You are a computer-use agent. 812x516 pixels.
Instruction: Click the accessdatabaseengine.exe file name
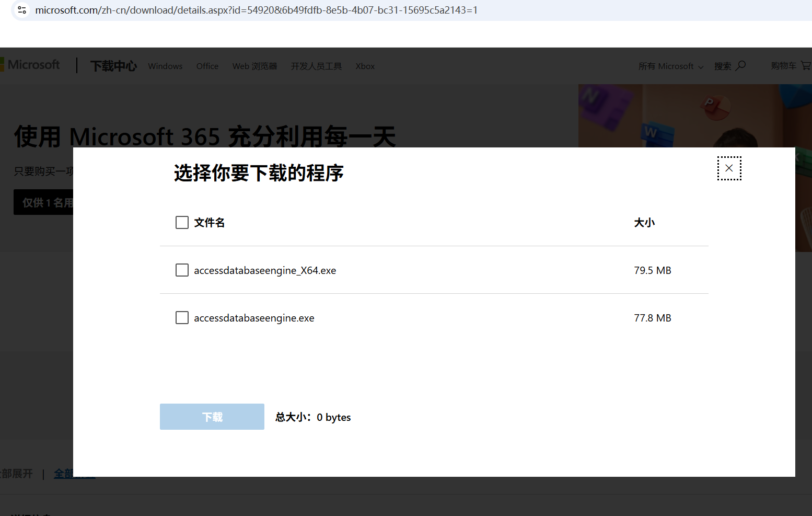[254, 318]
